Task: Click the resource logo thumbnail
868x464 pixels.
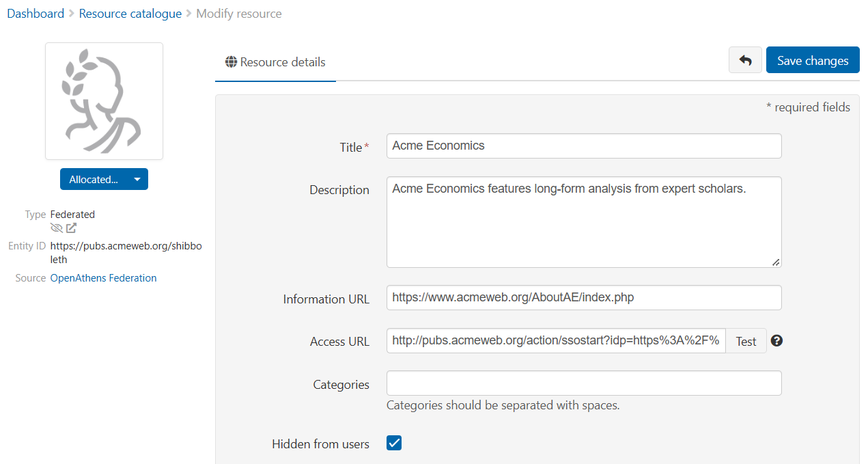Action: [104, 101]
